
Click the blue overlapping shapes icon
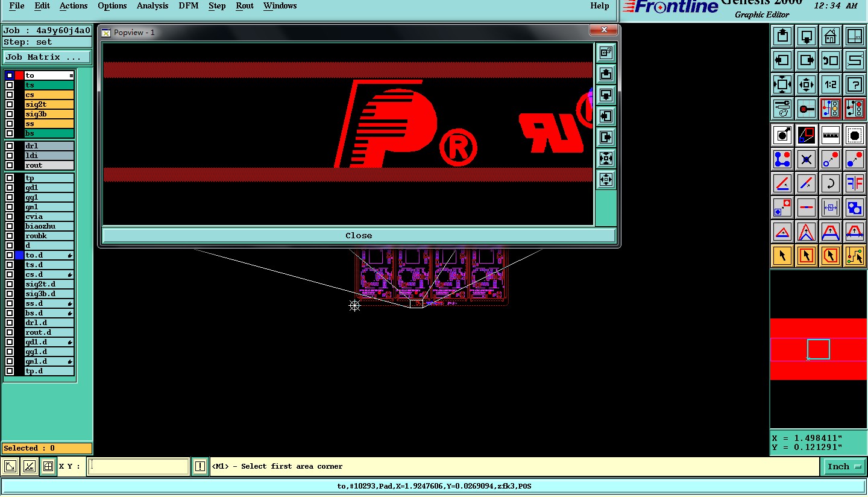point(855,207)
